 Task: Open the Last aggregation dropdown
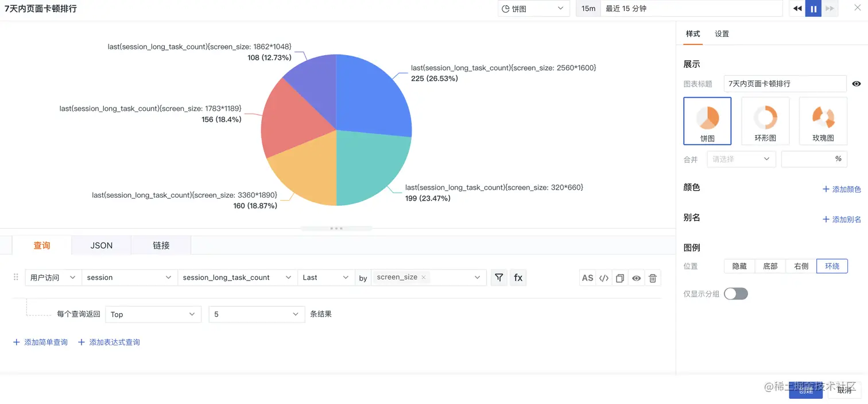tap(326, 278)
